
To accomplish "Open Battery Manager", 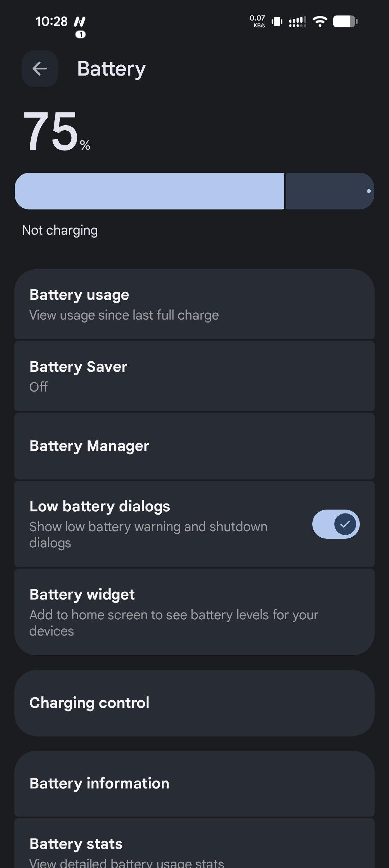I will (x=194, y=446).
